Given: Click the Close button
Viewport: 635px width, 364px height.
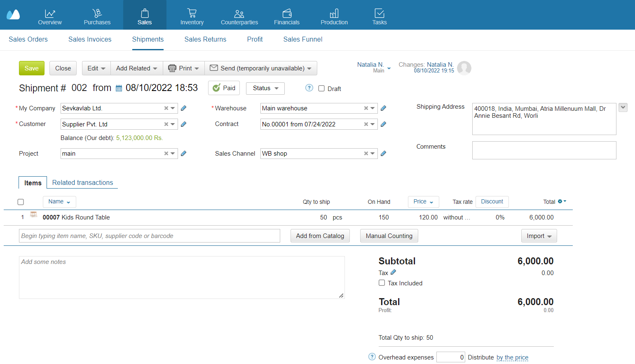Looking at the screenshot, I should pyautogui.click(x=63, y=68).
